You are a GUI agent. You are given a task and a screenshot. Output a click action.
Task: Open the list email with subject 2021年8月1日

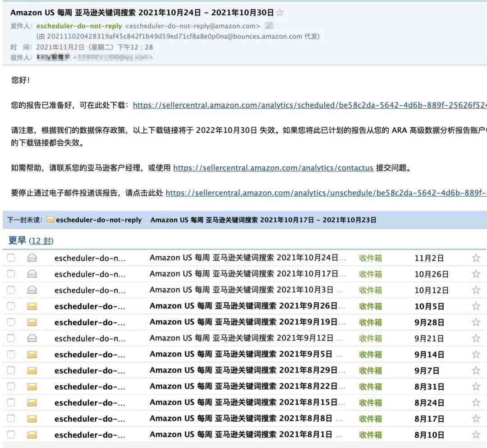coord(246,435)
